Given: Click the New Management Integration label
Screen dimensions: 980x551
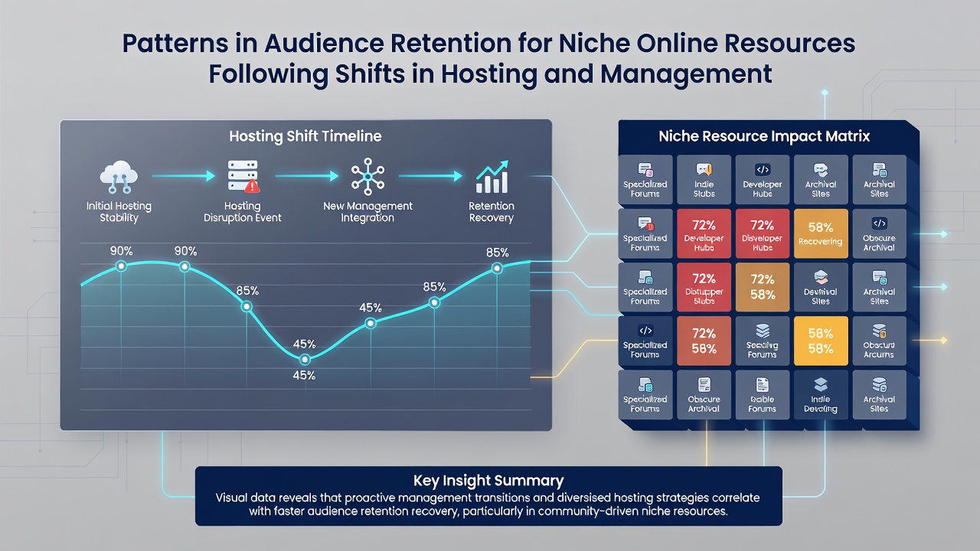Looking at the screenshot, I should coord(367,212).
